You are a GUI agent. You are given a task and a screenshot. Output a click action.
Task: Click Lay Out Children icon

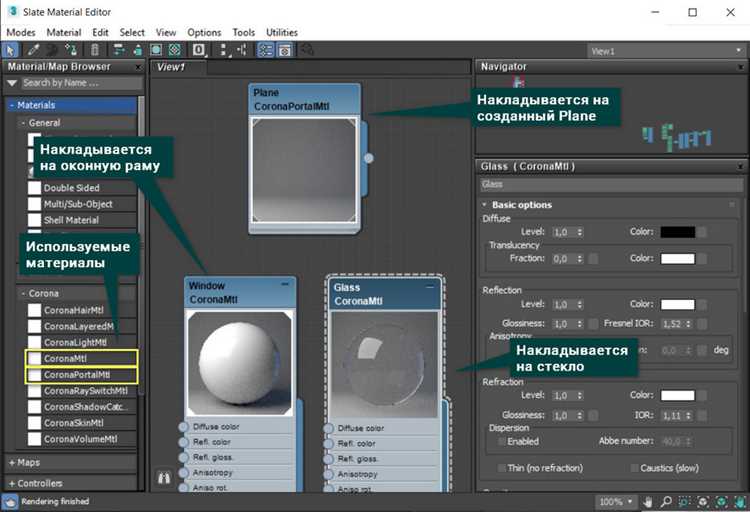pos(242,50)
